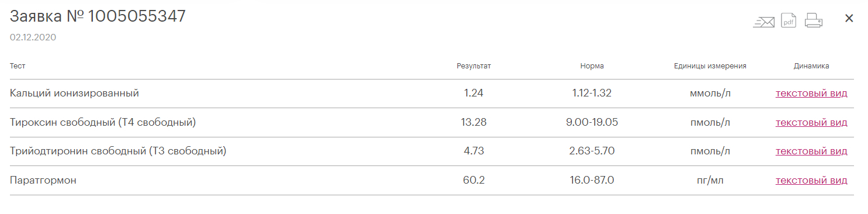Viewport: 868px width, 214px height.
Task: Click Паратгормон result value 60.2
Action: (x=474, y=180)
